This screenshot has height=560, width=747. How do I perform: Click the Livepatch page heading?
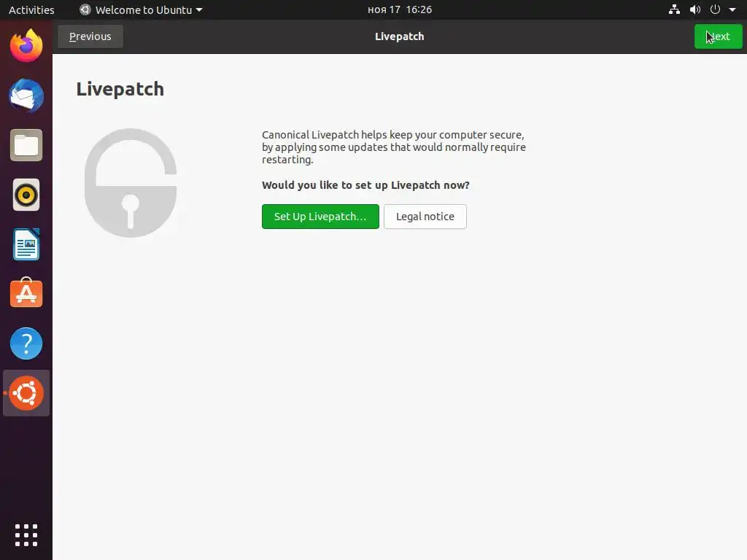120,89
